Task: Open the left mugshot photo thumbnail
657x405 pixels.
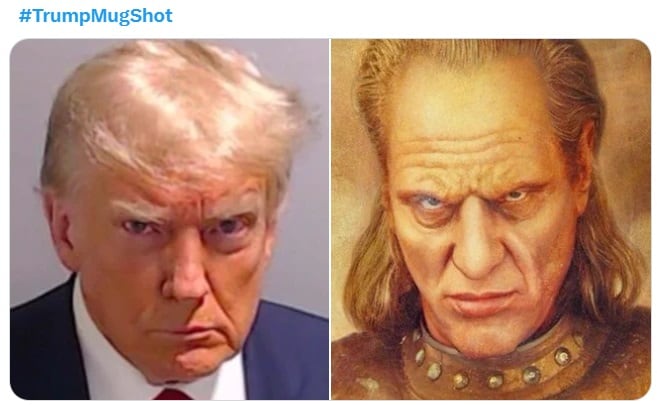Action: (x=169, y=219)
